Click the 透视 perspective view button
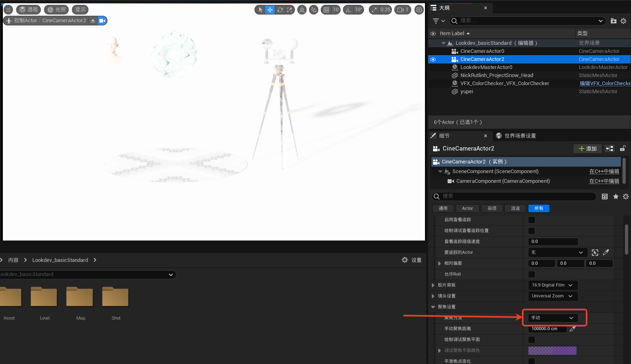 tap(29, 10)
